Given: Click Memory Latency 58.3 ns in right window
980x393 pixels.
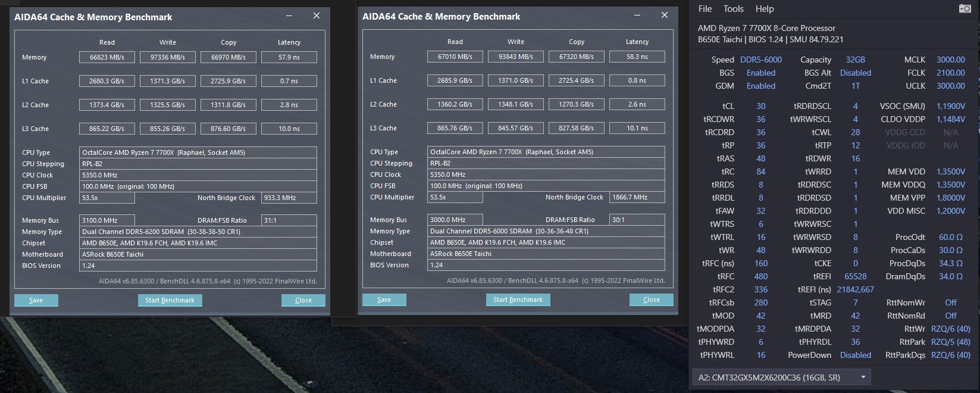Looking at the screenshot, I should [x=637, y=57].
